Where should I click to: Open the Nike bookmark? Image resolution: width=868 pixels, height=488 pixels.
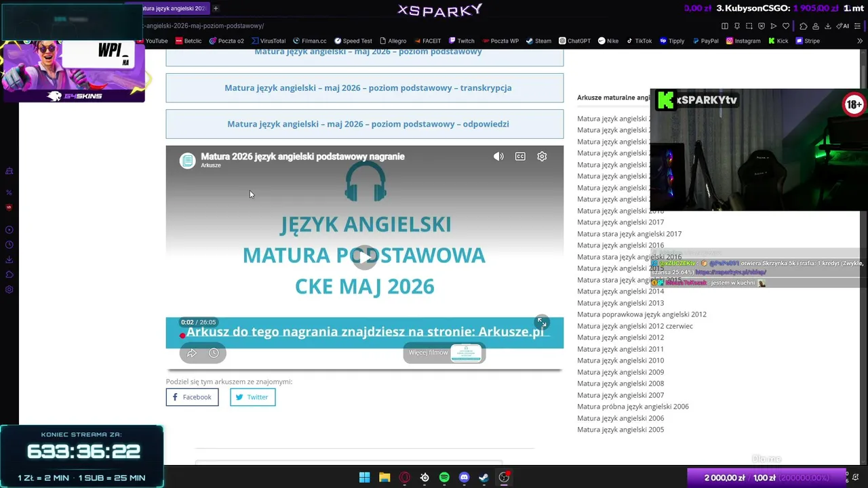(608, 41)
